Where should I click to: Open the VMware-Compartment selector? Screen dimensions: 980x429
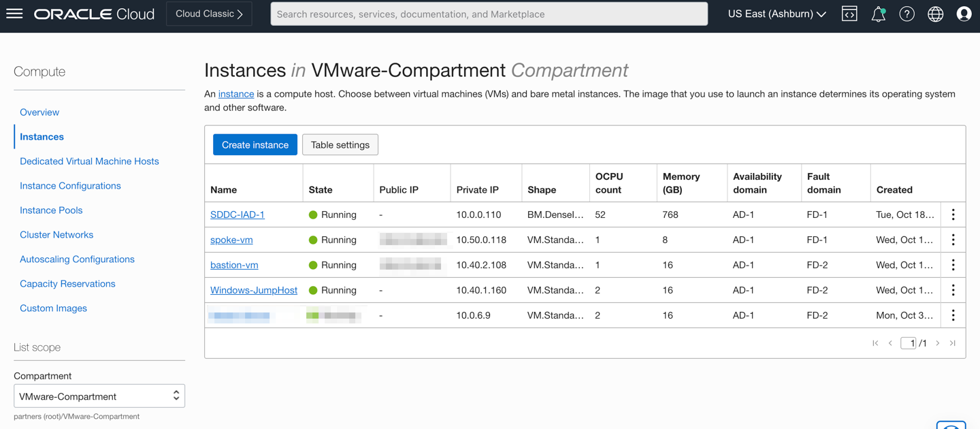point(99,396)
